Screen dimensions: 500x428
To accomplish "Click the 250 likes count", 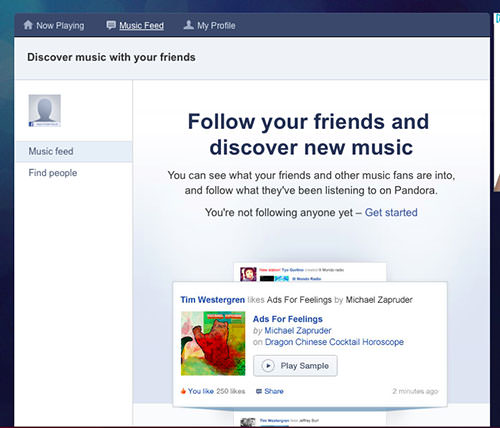I will click(x=231, y=391).
